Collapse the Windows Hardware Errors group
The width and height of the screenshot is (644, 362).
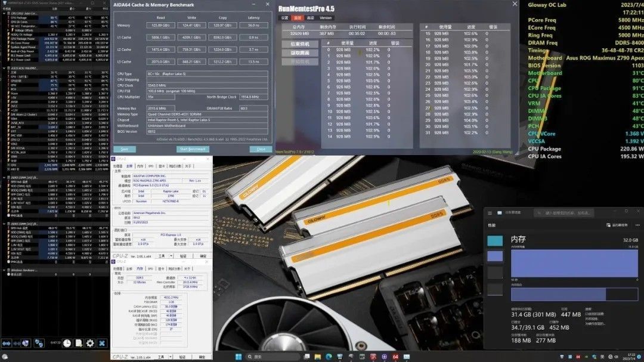tap(4, 270)
